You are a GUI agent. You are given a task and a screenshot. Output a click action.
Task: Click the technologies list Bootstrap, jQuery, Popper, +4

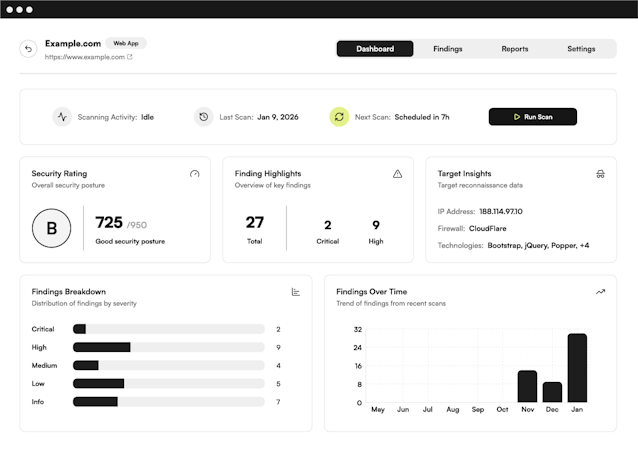click(x=538, y=245)
